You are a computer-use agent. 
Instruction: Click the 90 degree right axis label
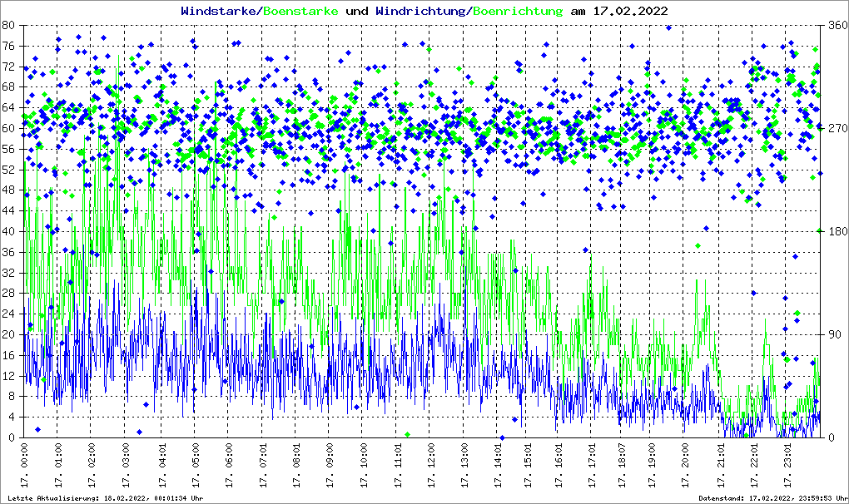click(x=835, y=334)
